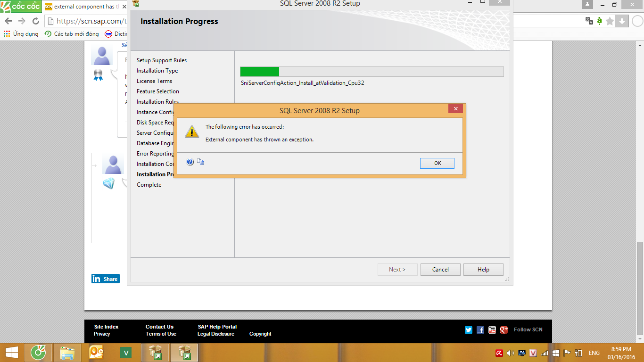Click the ENG language indicator
This screenshot has height=362, width=644.
coord(594,353)
